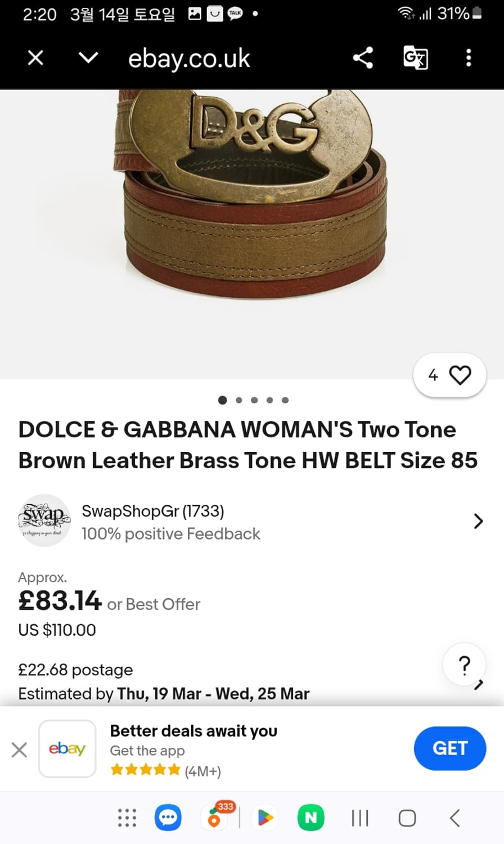Viewport: 504px width, 844px height.
Task: Tap the share icon in browser bar
Action: coord(363,58)
